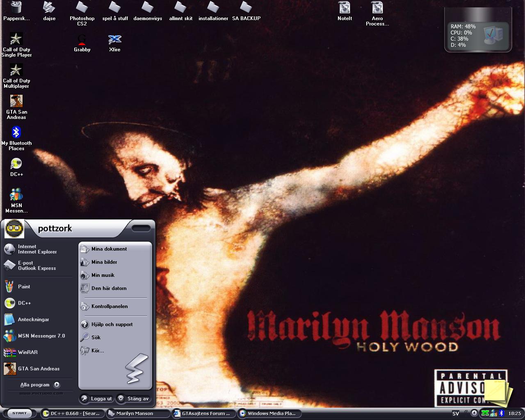Click the START button on taskbar
This screenshot has height=420, width=525.
pos(19,413)
